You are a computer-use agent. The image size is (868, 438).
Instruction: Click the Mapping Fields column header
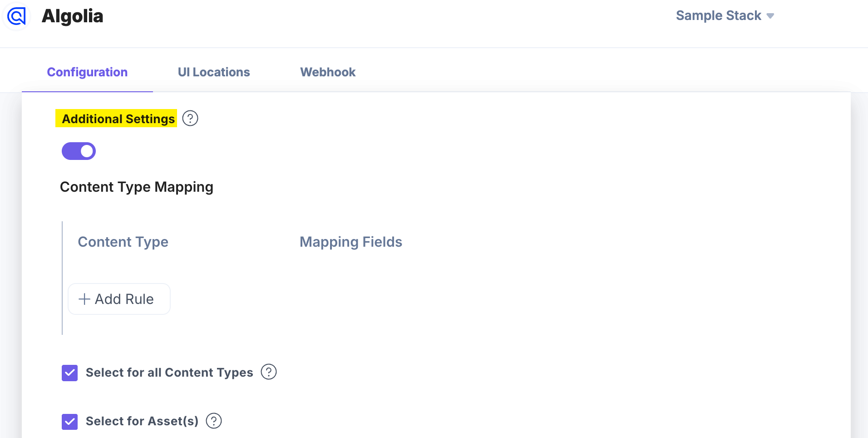click(351, 242)
